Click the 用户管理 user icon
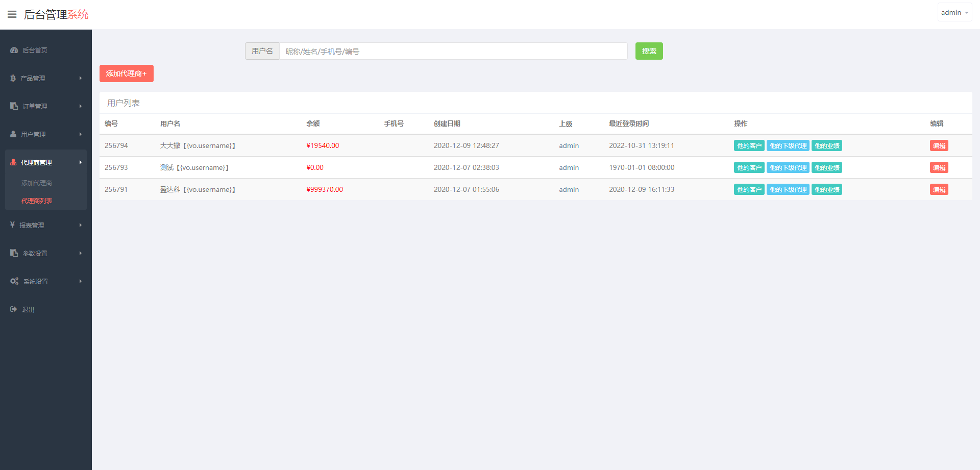980x470 pixels. (13, 134)
